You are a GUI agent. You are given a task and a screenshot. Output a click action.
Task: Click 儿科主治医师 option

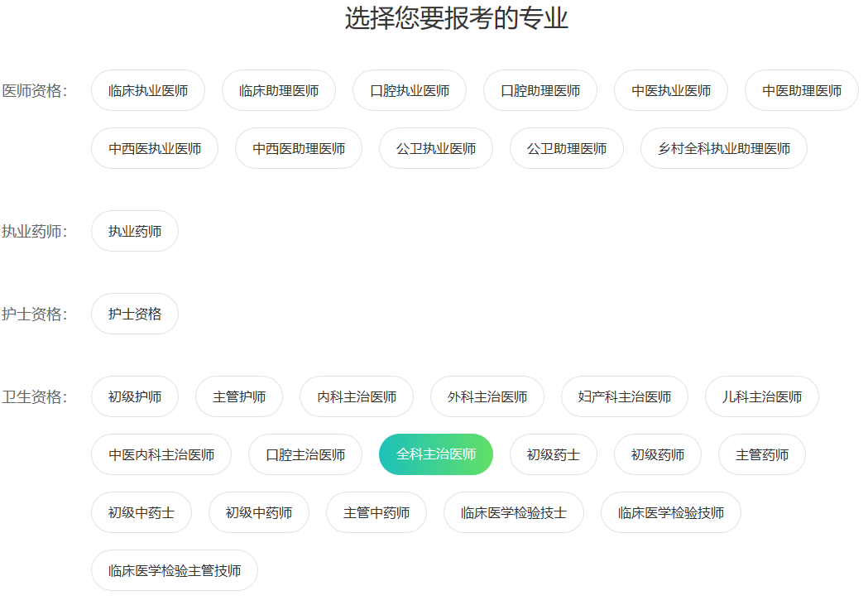[x=762, y=396]
